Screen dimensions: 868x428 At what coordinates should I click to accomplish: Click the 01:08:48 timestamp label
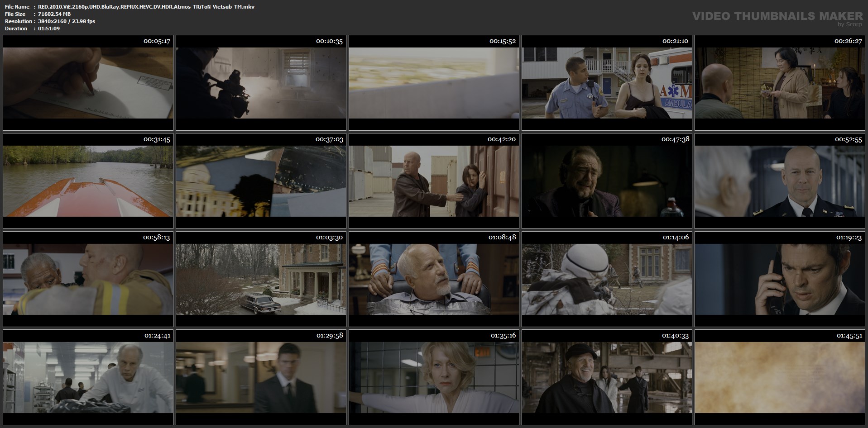502,238
